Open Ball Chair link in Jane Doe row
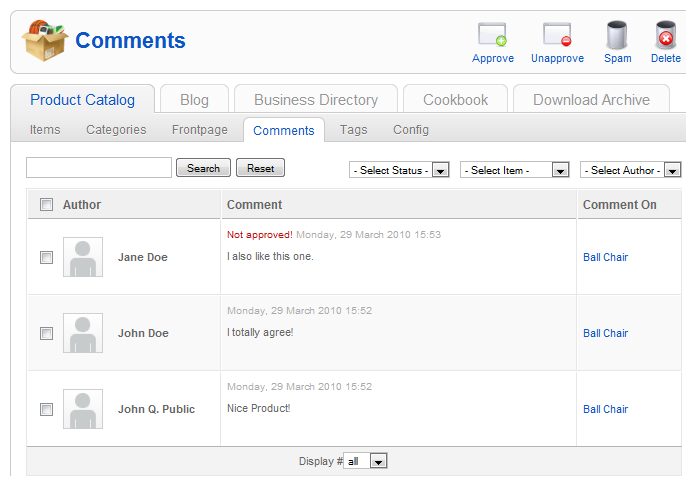The image size is (696, 486). pos(605,257)
